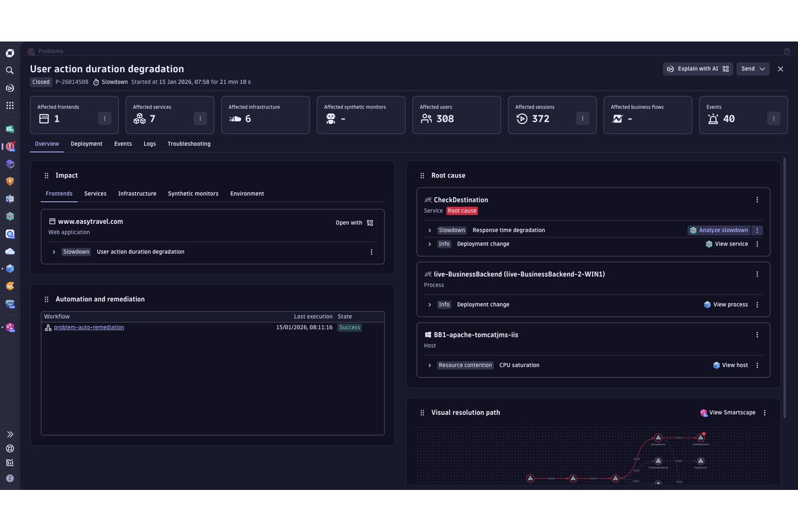Open View Smartscape
798x532 pixels.
pyautogui.click(x=727, y=412)
